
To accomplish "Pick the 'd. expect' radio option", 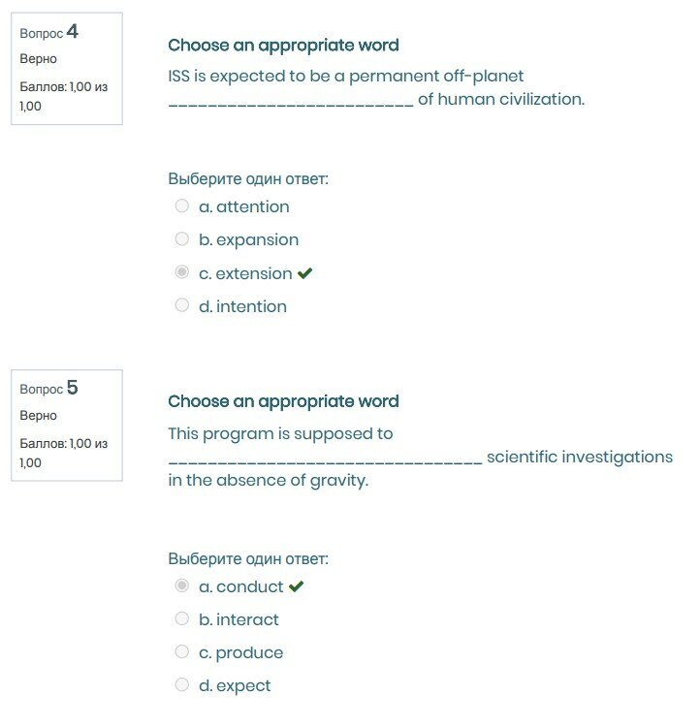I will [182, 685].
